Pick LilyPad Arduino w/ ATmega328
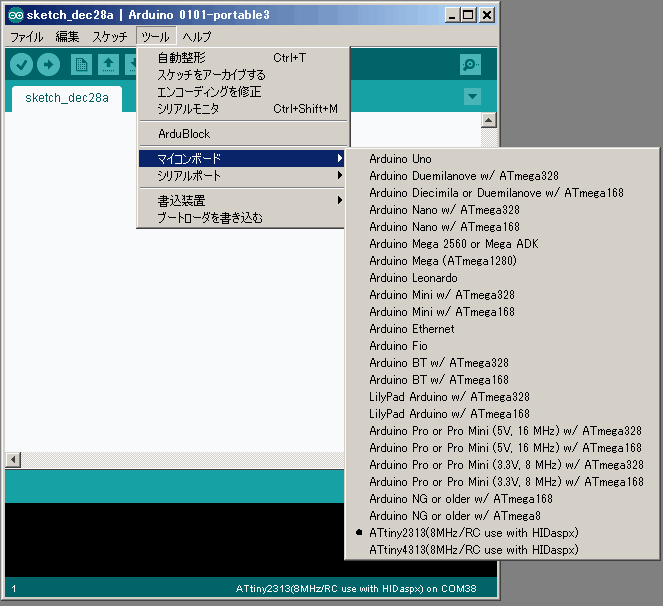The width and height of the screenshot is (663, 606). coord(502,397)
